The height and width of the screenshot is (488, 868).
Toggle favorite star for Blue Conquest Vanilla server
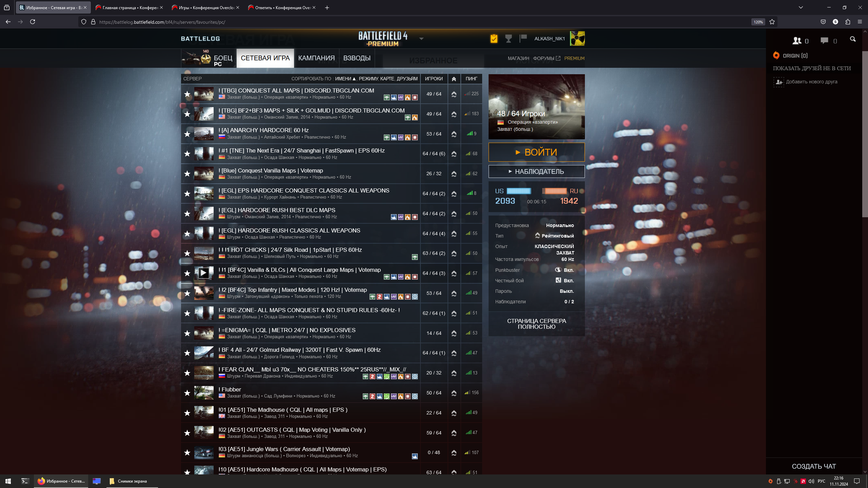187,174
